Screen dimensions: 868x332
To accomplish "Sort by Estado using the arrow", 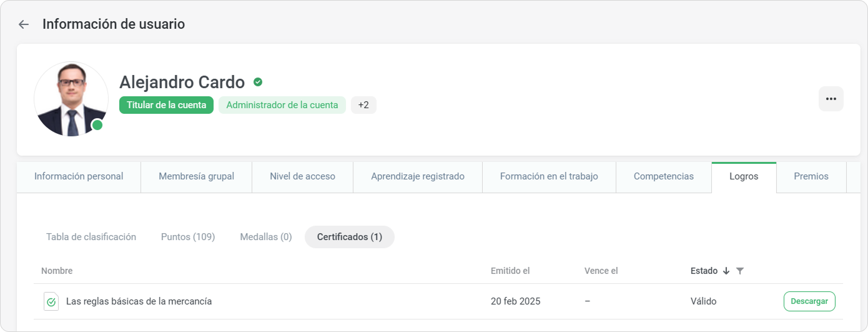I will click(x=726, y=271).
